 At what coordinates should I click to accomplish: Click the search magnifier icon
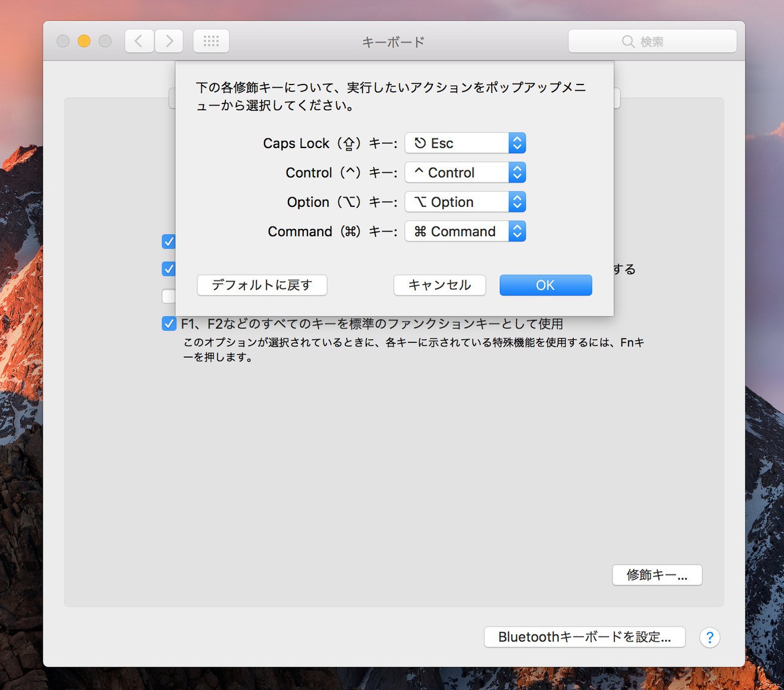(628, 42)
